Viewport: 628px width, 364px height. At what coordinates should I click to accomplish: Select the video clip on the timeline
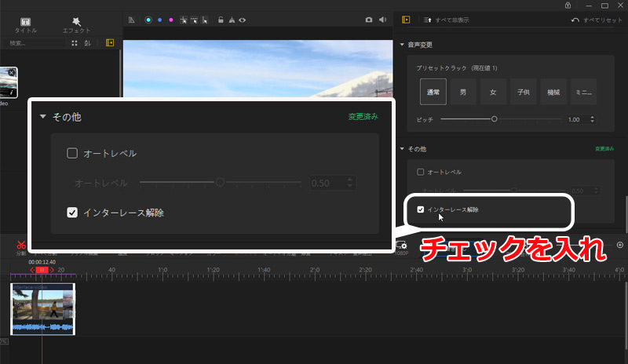pos(43,308)
